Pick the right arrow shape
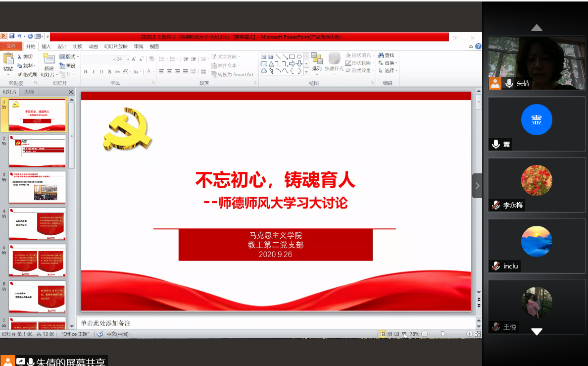The width and height of the screenshot is (588, 366). (x=292, y=64)
